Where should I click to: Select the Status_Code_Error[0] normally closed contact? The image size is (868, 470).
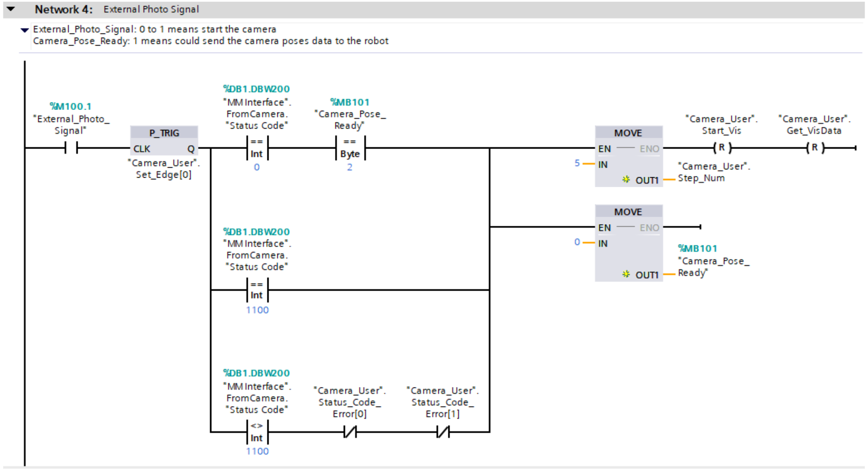point(350,432)
